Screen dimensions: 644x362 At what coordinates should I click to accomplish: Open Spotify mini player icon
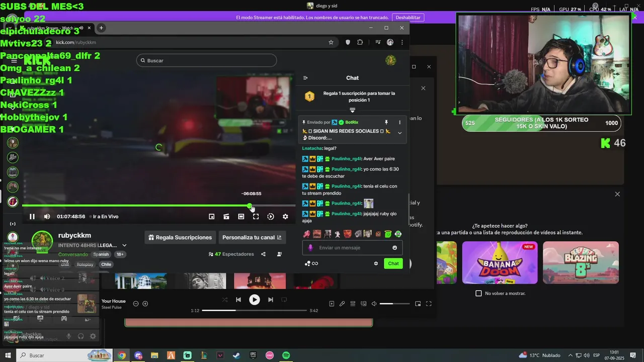click(x=418, y=304)
